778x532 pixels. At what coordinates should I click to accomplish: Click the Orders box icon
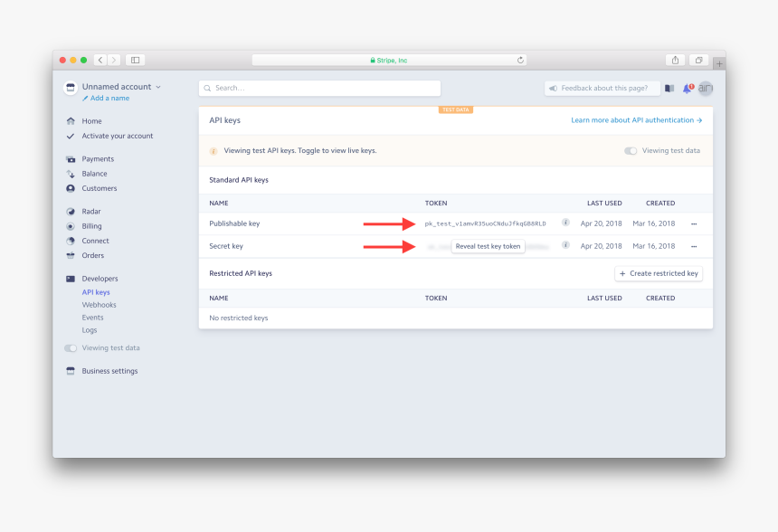click(x=71, y=255)
